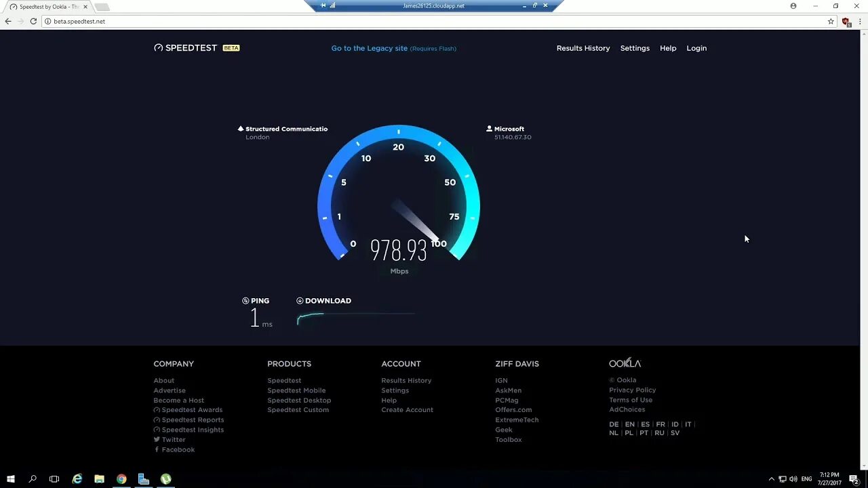Viewport: 868px width, 488px height.
Task: Open Advertise link in footer
Action: tap(170, 390)
